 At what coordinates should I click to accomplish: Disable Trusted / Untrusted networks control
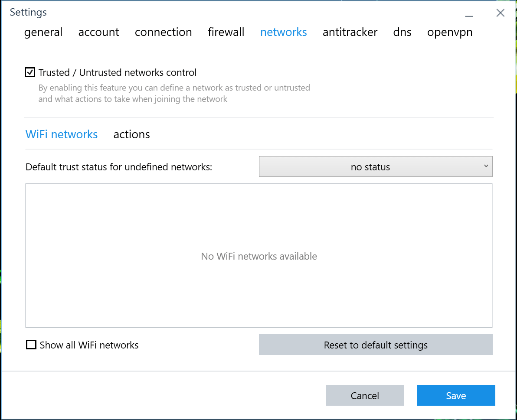click(29, 72)
